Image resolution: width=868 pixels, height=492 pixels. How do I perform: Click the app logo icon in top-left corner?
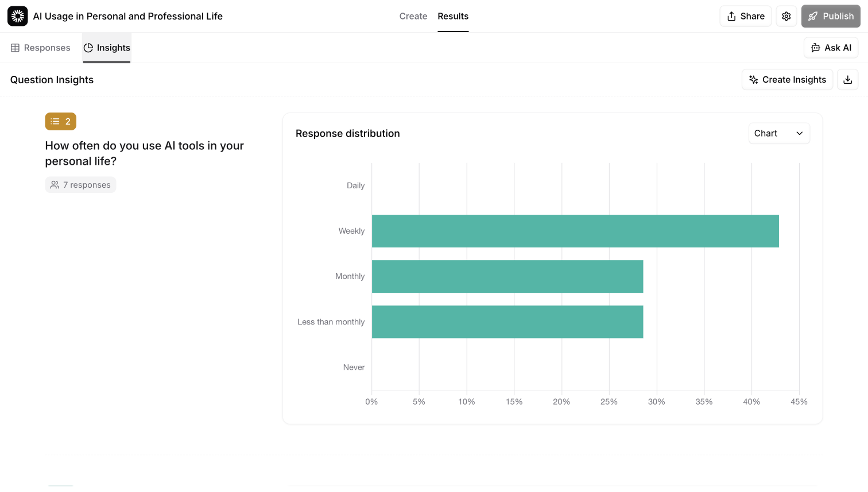coord(17,16)
